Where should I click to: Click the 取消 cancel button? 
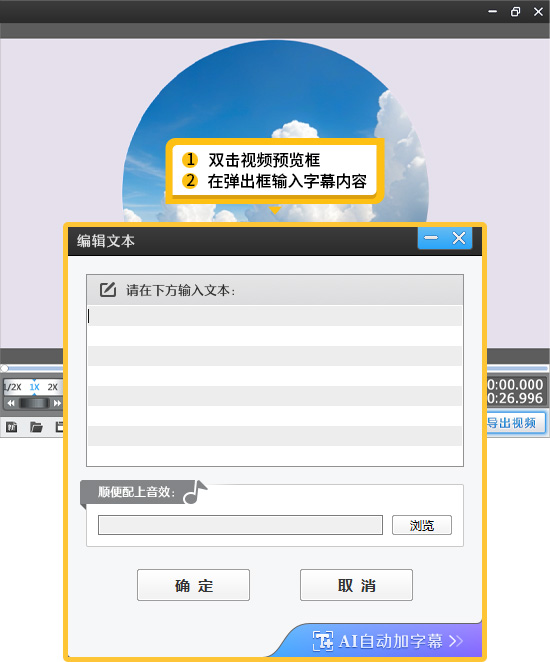[356, 585]
